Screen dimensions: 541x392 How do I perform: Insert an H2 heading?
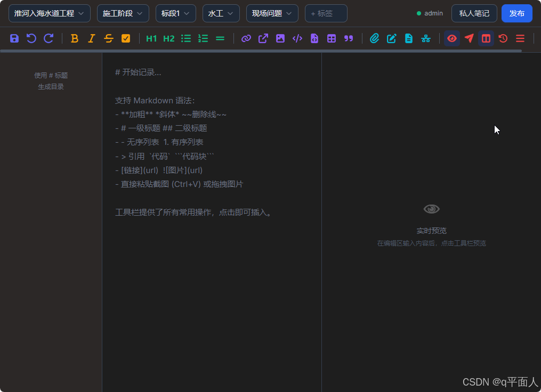tap(169, 38)
